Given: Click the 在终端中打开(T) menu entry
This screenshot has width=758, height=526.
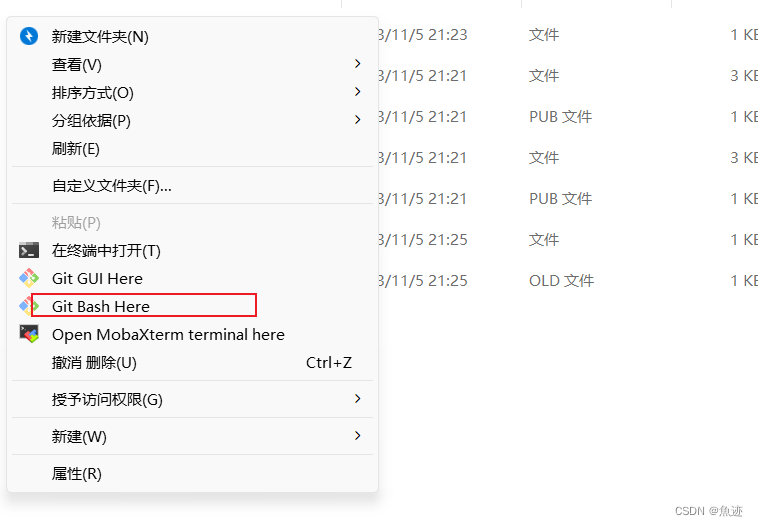Looking at the screenshot, I should (x=192, y=250).
